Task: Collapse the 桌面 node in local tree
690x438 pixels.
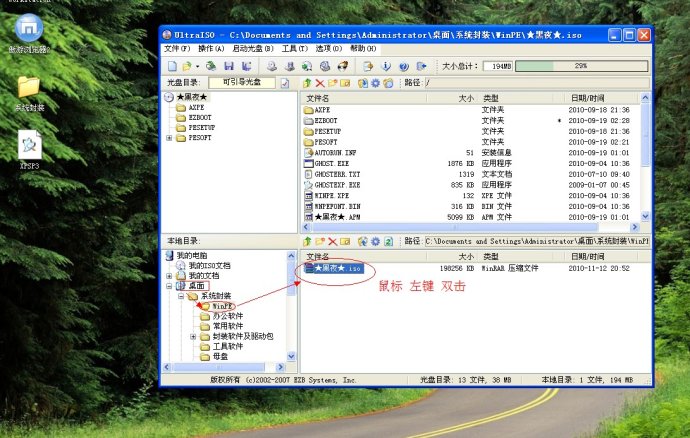Action: coord(169,286)
